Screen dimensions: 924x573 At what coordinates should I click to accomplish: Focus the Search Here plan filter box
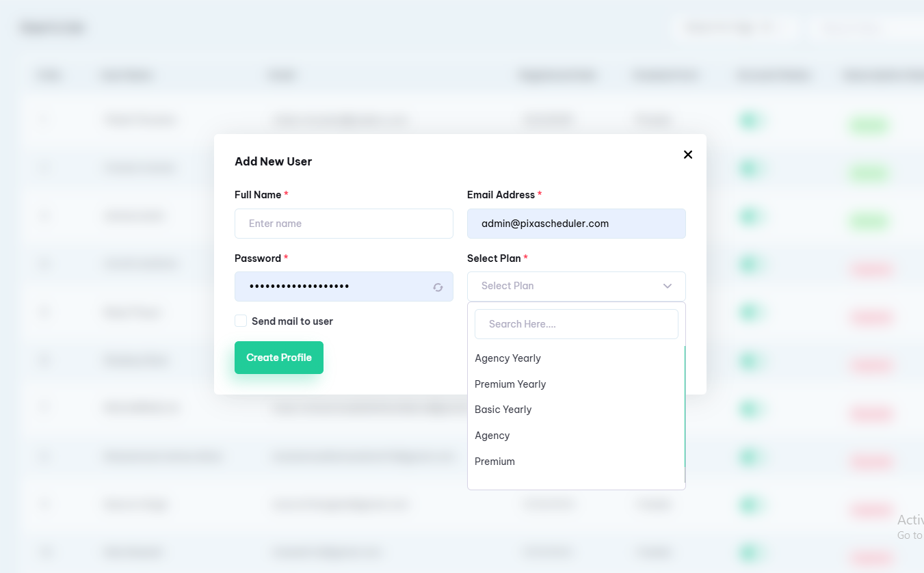(x=576, y=324)
